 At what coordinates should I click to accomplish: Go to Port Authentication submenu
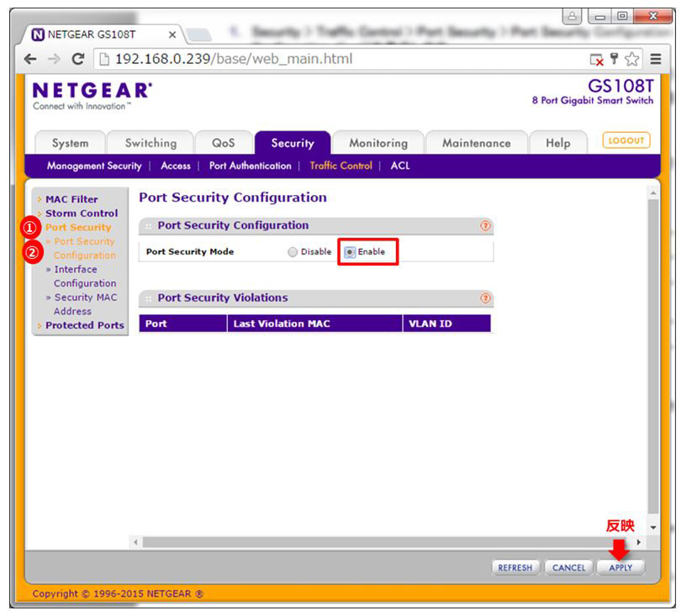point(251,166)
